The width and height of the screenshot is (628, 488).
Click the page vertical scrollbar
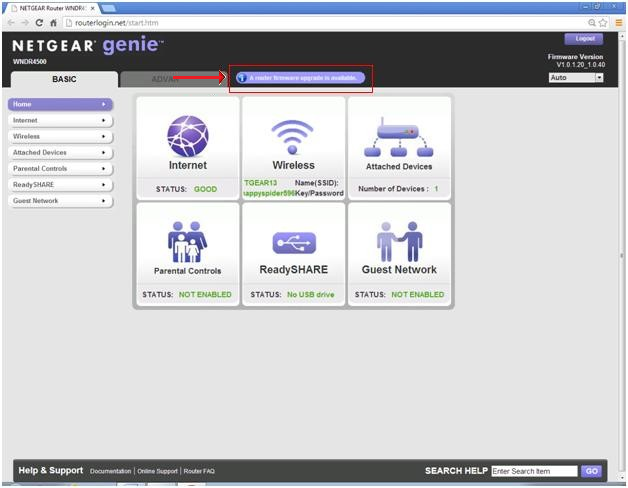(x=622, y=256)
